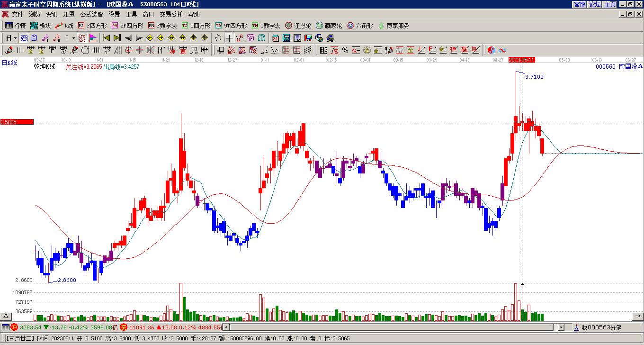Open the 浏览 menu
Image resolution: width=644 pixels, height=345 pixels.
(35, 14)
